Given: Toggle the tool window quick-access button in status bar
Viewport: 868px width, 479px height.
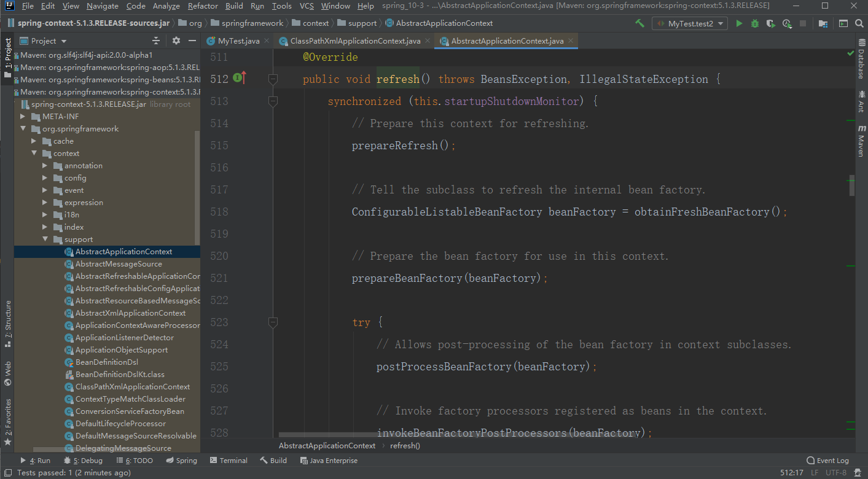Looking at the screenshot, I should click(7, 473).
